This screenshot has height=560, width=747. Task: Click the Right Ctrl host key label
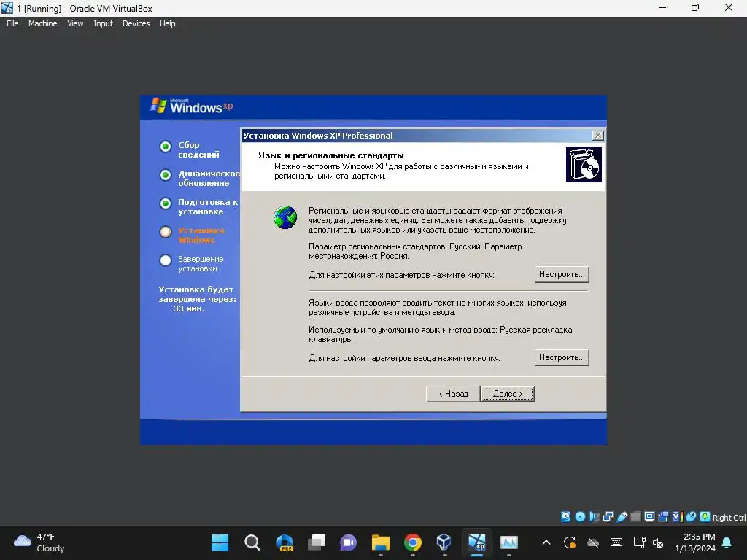click(729, 518)
